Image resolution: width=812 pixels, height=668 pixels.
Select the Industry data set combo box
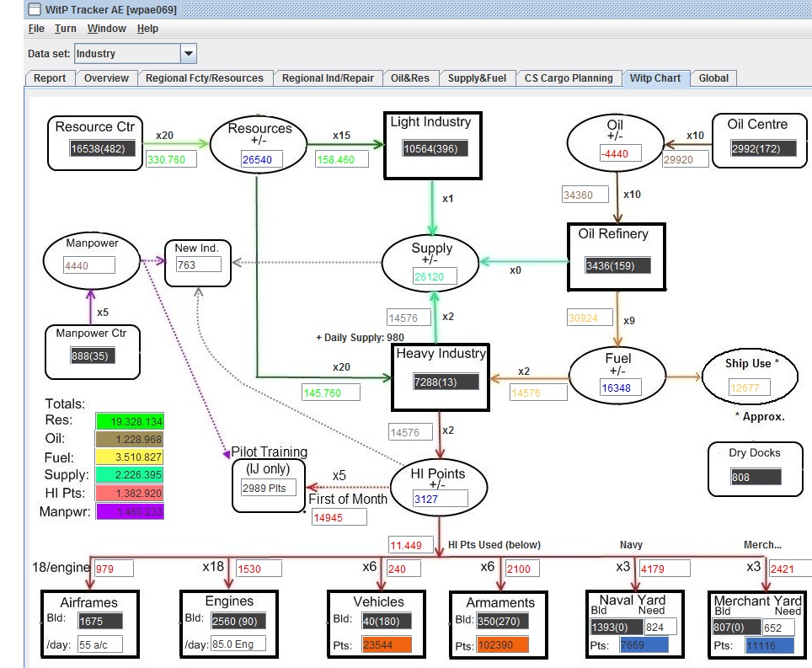tap(136, 53)
